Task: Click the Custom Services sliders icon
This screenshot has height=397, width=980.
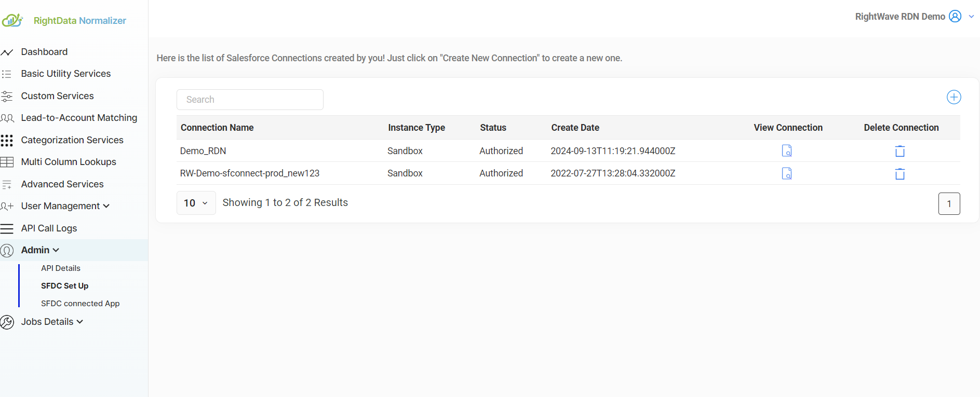Action: pyautogui.click(x=7, y=96)
